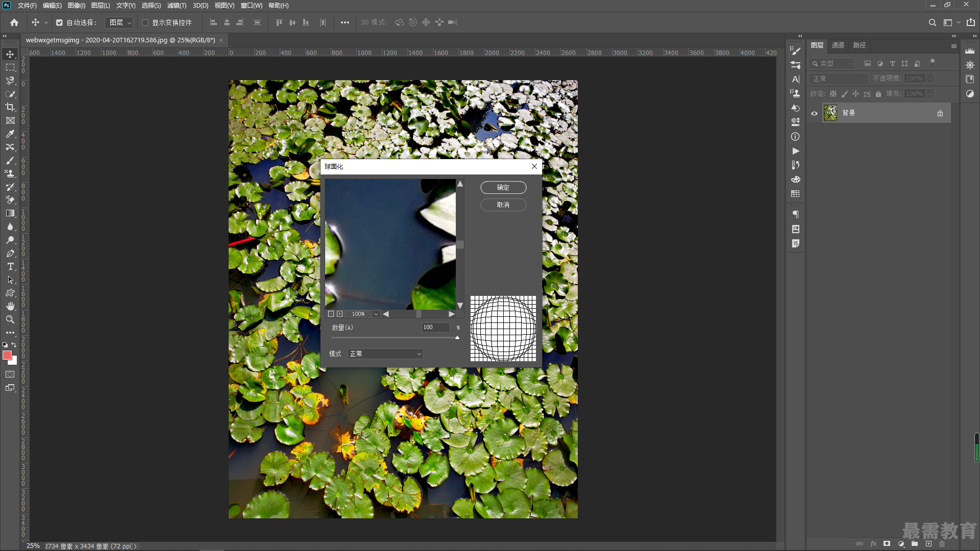Open the layer blend mode 正常 dropdown

[x=839, y=79]
